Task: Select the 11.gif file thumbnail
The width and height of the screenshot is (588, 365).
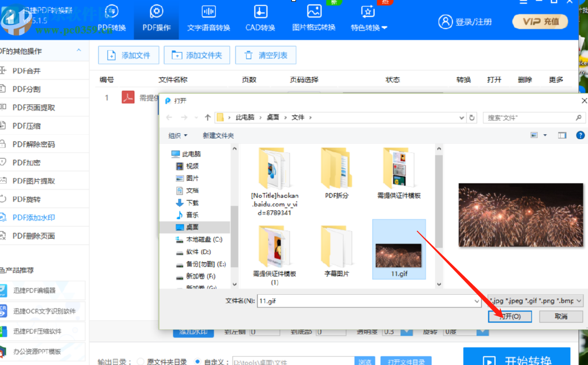Action: 399,250
